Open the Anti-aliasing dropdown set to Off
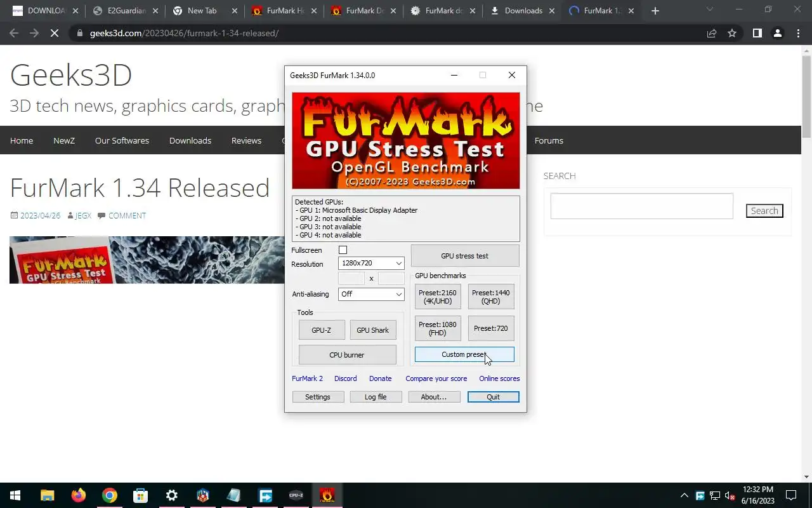Image resolution: width=812 pixels, height=508 pixels. click(371, 294)
